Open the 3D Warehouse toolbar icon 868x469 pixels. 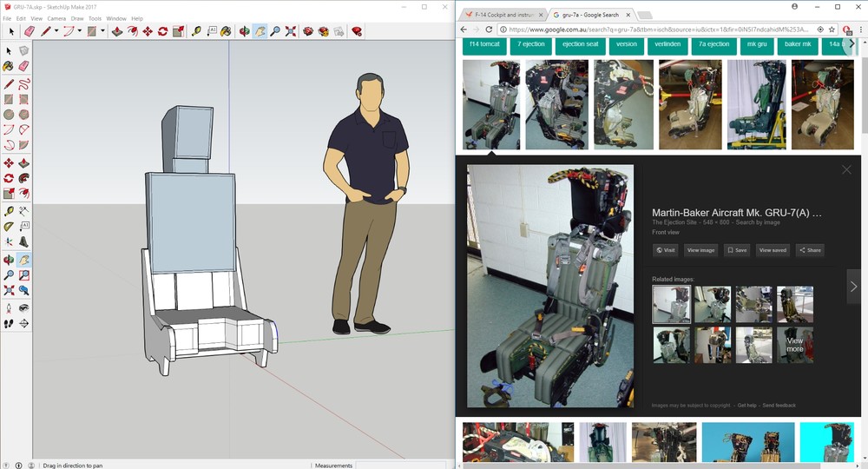[308, 31]
